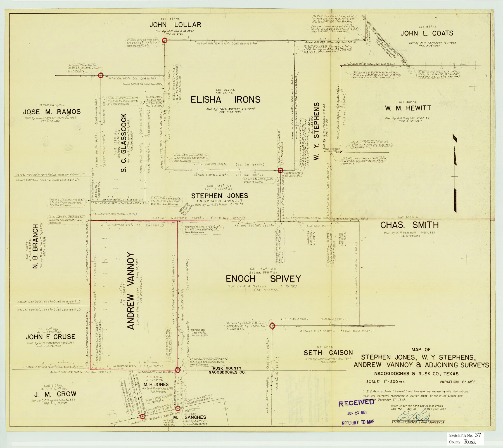
Task: Select the STEPHEN JONES survey label
Action: (220, 196)
